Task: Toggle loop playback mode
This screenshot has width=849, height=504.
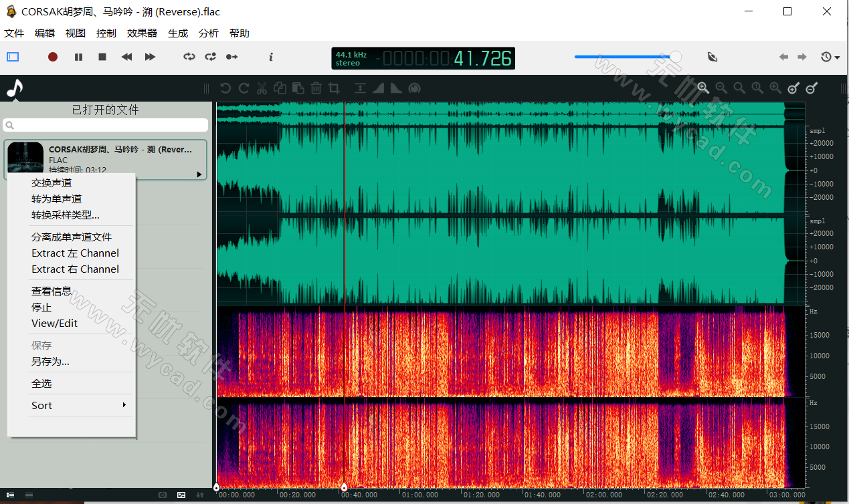Action: (x=189, y=57)
